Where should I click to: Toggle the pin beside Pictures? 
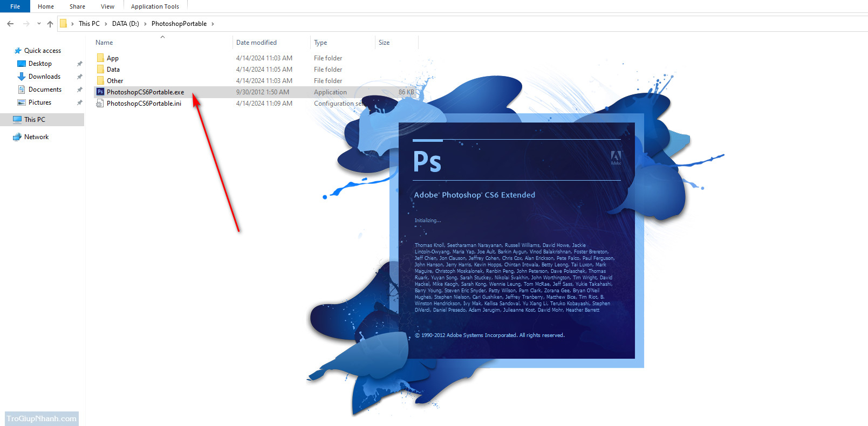click(79, 102)
